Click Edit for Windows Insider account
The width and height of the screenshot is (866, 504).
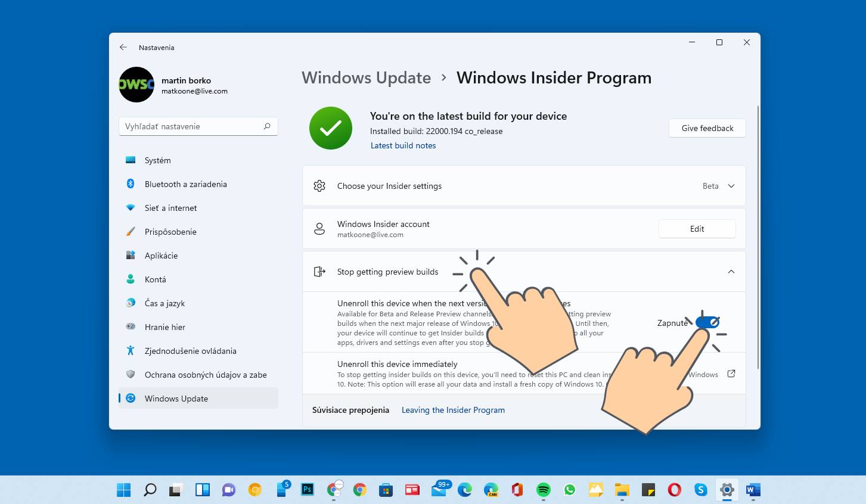(x=697, y=229)
